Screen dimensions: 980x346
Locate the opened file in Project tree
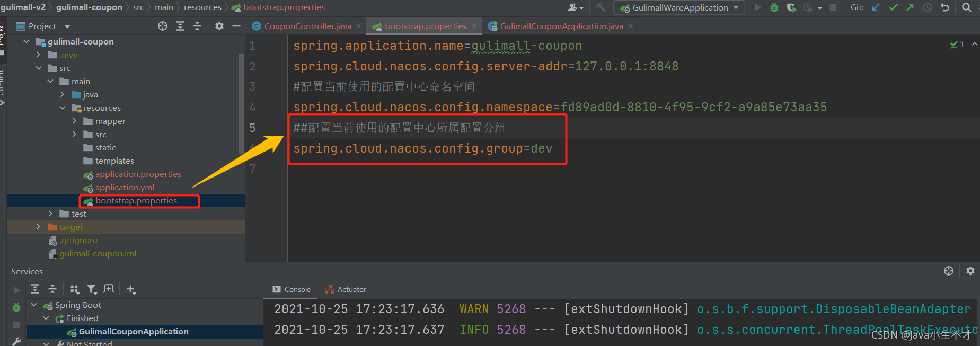(163, 26)
